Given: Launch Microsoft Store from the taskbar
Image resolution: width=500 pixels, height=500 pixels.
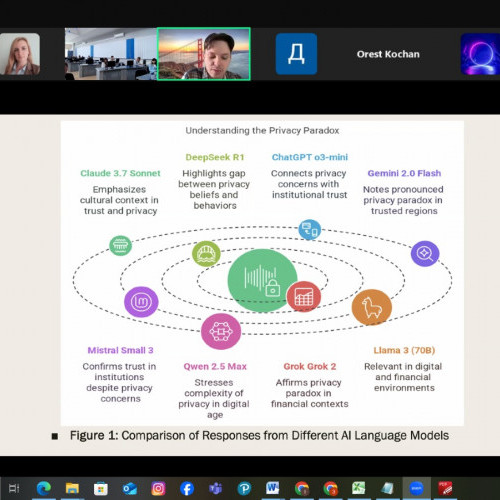Looking at the screenshot, I should coord(101,489).
